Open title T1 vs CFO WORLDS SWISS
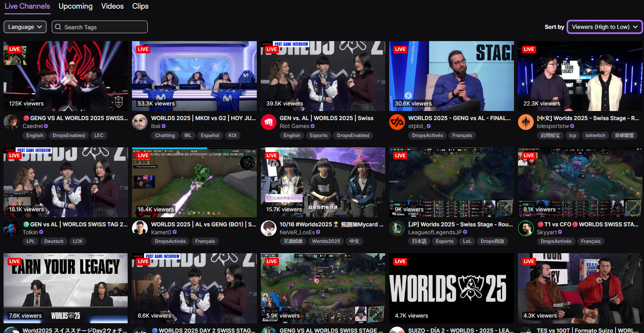 coord(588,224)
